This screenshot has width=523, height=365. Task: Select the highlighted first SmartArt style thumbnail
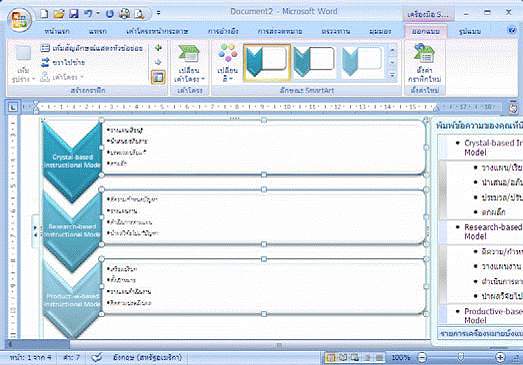(267, 63)
